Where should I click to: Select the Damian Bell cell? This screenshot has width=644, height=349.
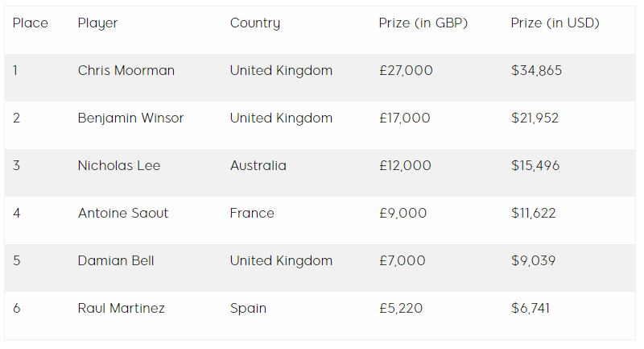point(116,261)
